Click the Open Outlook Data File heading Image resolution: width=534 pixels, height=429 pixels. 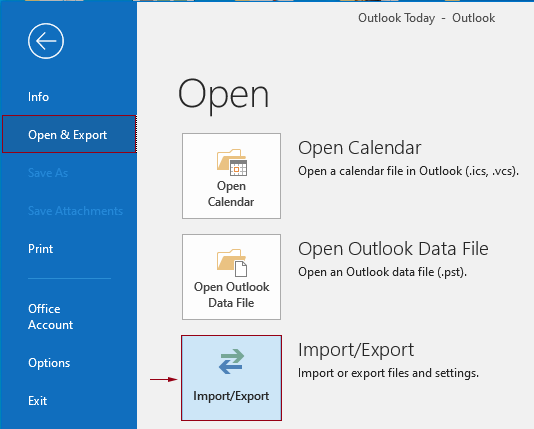coord(393,249)
